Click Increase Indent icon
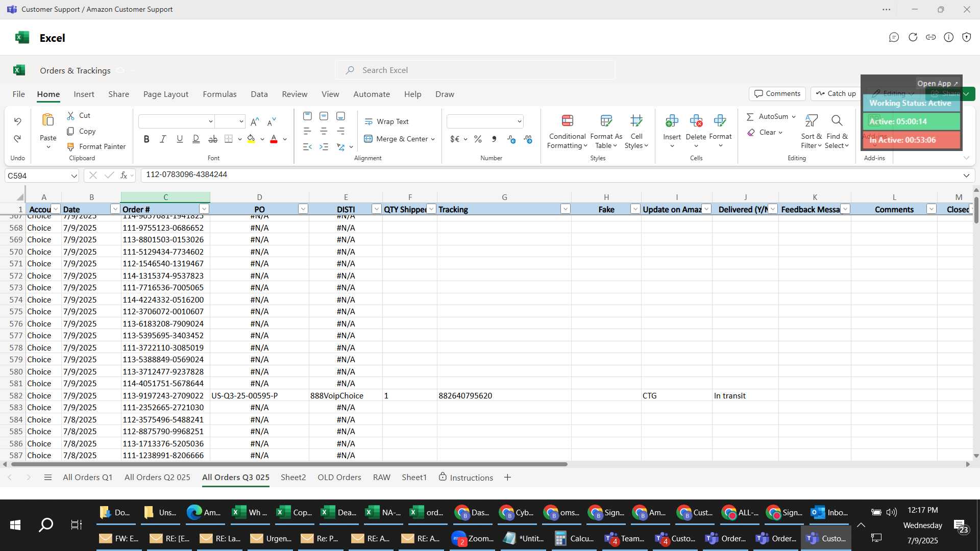Image resolution: width=980 pixels, height=551 pixels. point(324,147)
